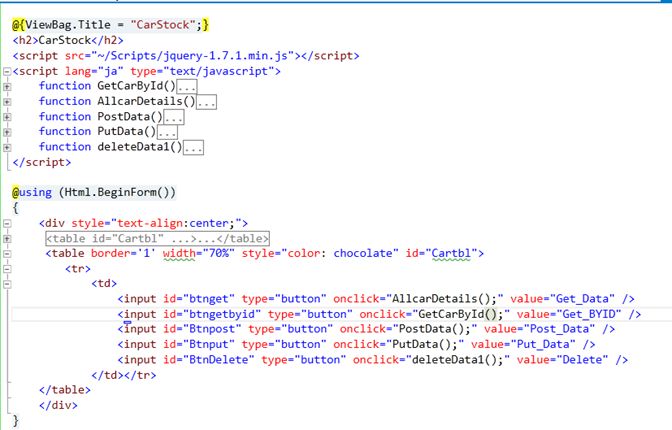Click the <h2>CarStock</h2> heading line

(x=68, y=40)
